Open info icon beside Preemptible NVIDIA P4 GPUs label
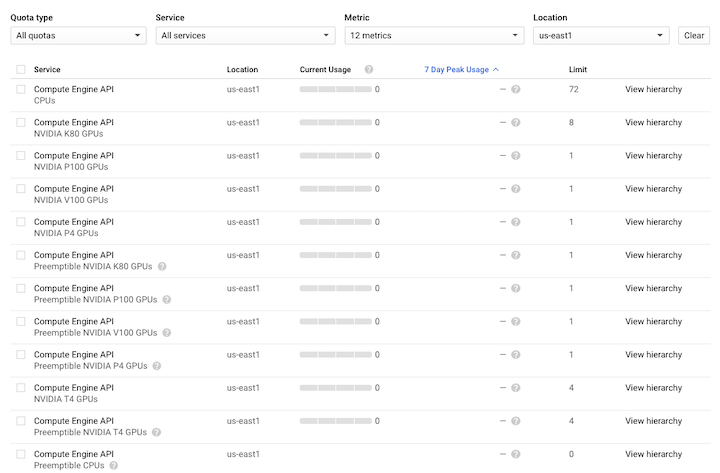Screen dimensions: 720x473 tap(157, 366)
